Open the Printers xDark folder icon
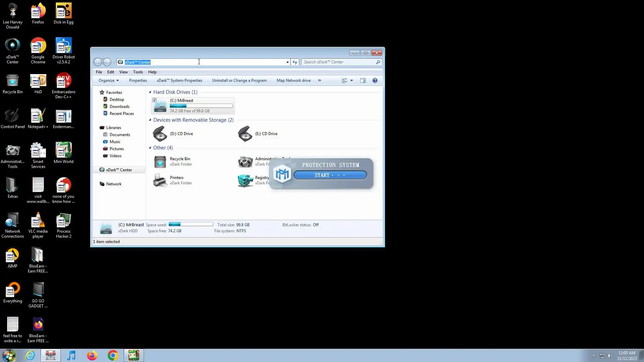The width and height of the screenshot is (644, 362). [x=160, y=180]
